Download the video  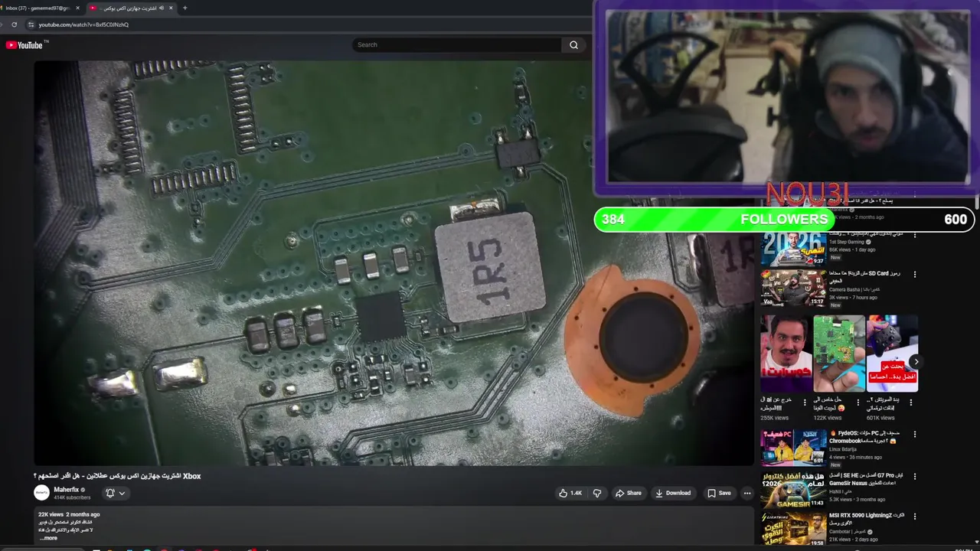674,493
